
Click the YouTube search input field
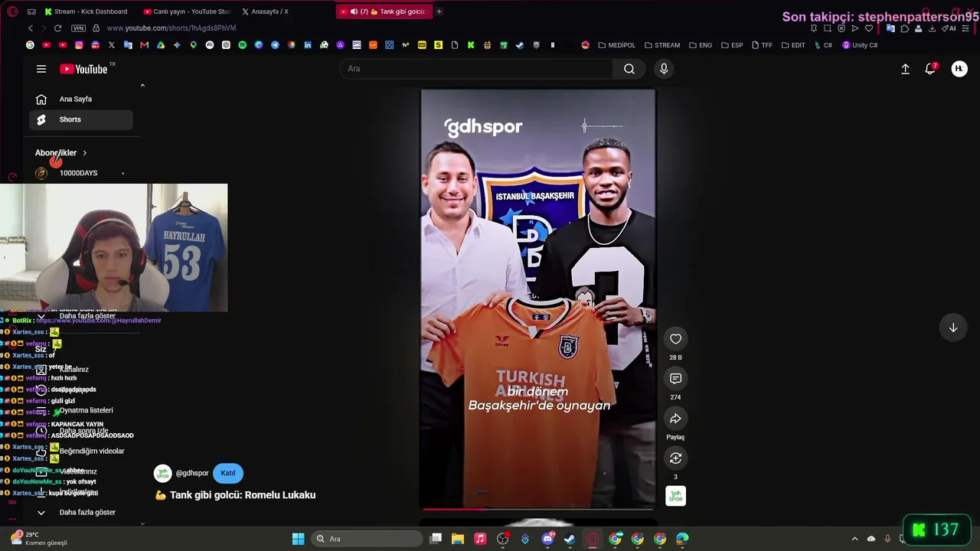(475, 69)
